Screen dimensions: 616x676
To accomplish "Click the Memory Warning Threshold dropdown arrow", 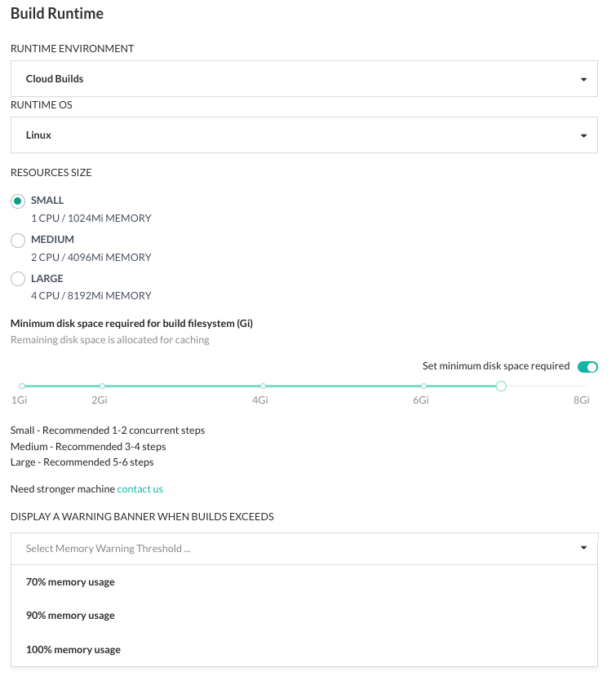I will click(583, 549).
